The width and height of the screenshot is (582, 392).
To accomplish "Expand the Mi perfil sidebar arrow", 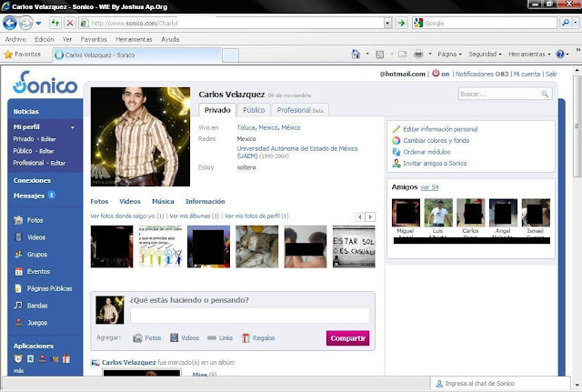I will coord(73,127).
